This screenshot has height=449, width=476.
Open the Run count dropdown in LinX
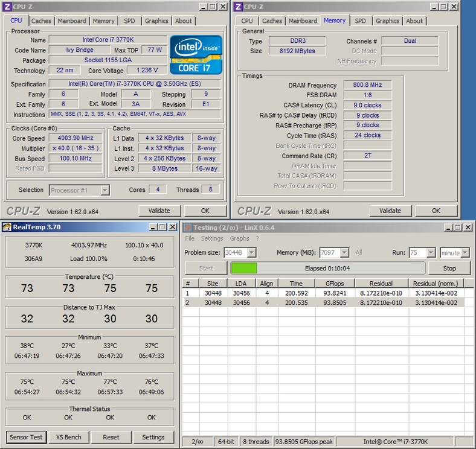[430, 253]
